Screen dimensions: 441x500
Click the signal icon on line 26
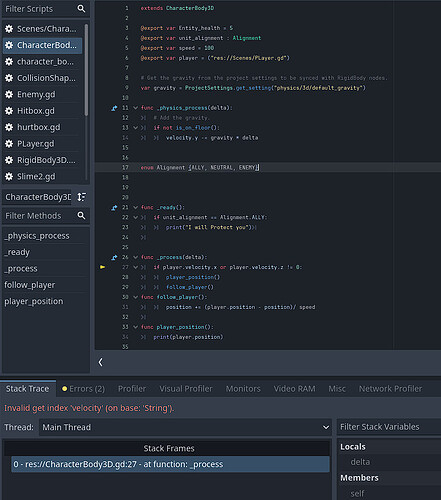click(114, 257)
